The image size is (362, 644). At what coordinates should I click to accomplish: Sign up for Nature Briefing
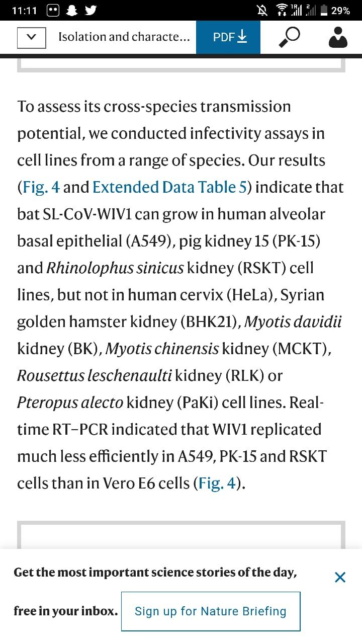[x=210, y=611]
